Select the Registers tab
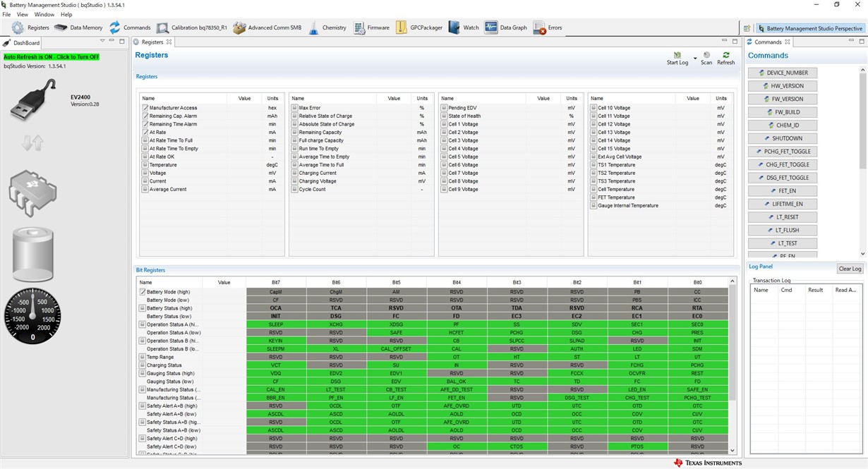Image resolution: width=868 pixels, height=469 pixels. (x=152, y=42)
